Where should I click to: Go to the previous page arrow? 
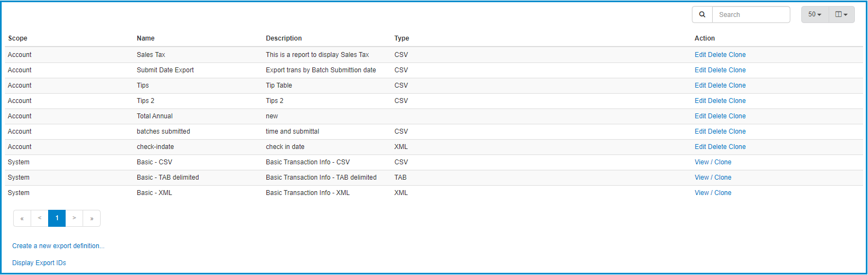tap(39, 218)
